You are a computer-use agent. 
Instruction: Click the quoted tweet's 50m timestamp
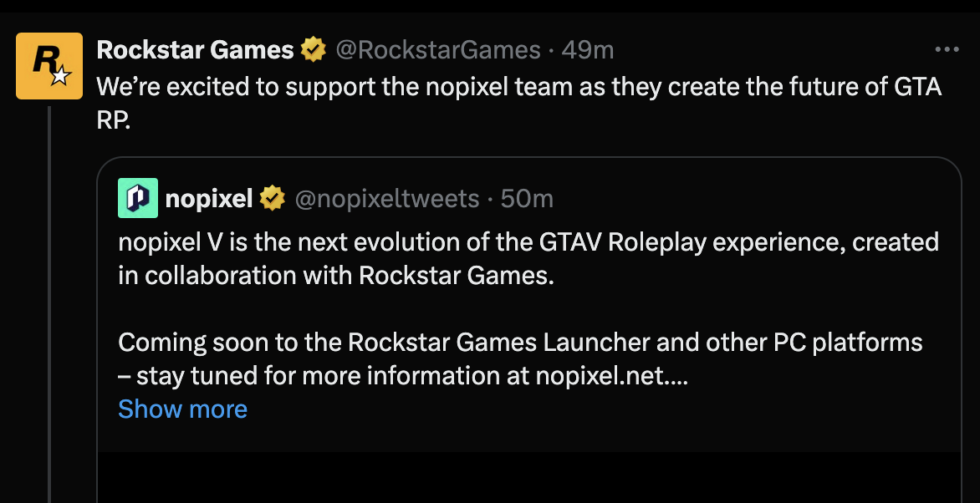[x=527, y=199]
